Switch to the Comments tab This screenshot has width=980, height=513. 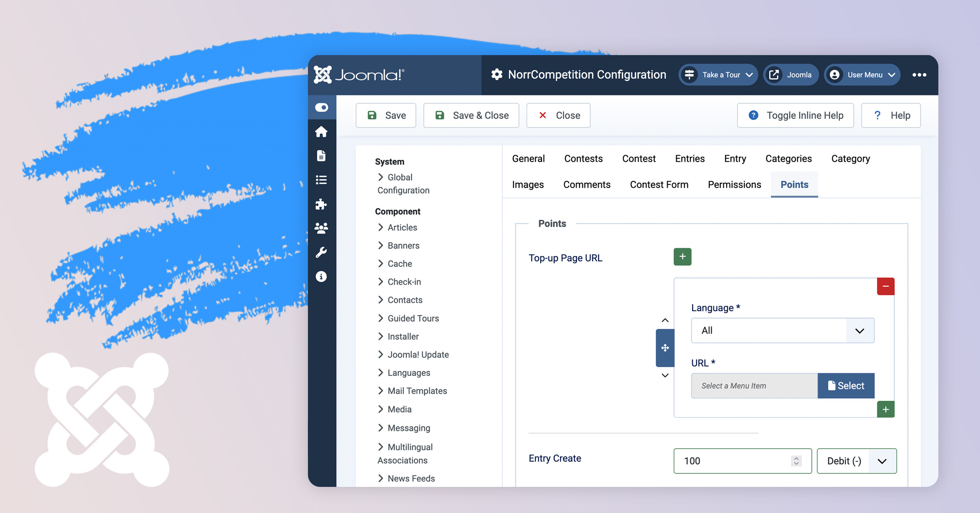(587, 185)
